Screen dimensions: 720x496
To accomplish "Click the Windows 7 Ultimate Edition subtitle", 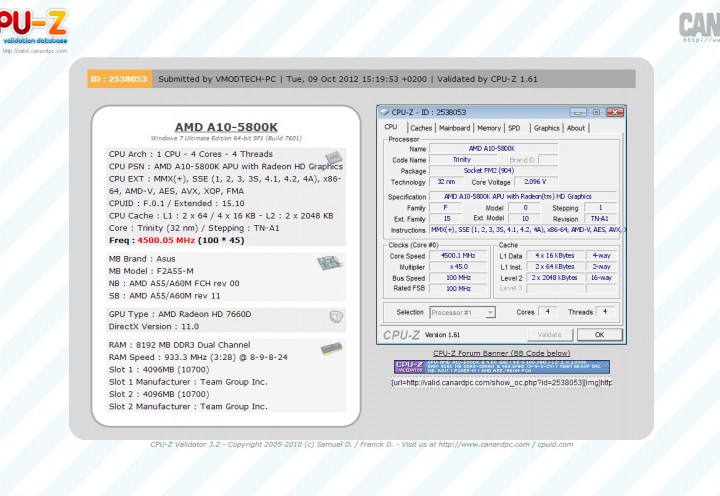I will 226,138.
